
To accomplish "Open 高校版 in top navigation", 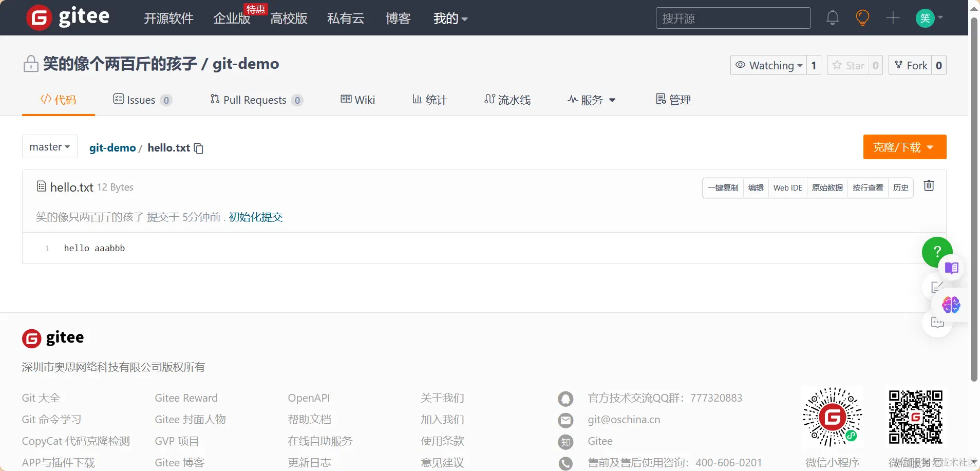I will (289, 18).
